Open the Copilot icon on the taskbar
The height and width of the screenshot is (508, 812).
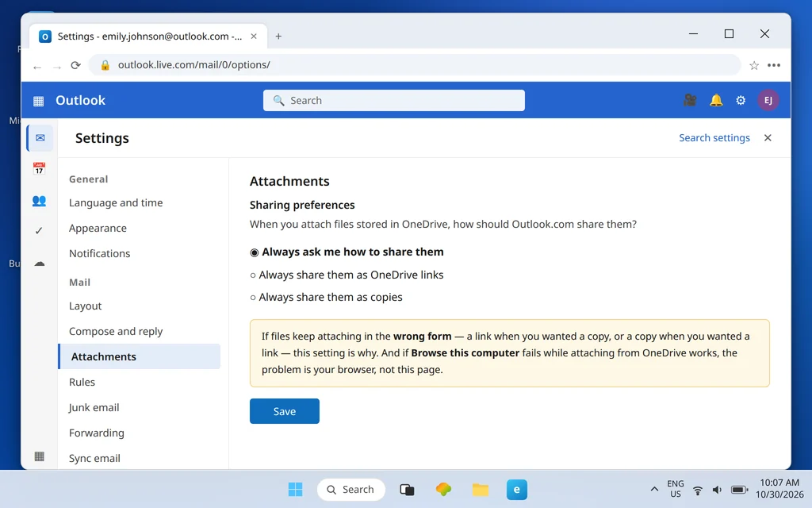[x=443, y=489]
